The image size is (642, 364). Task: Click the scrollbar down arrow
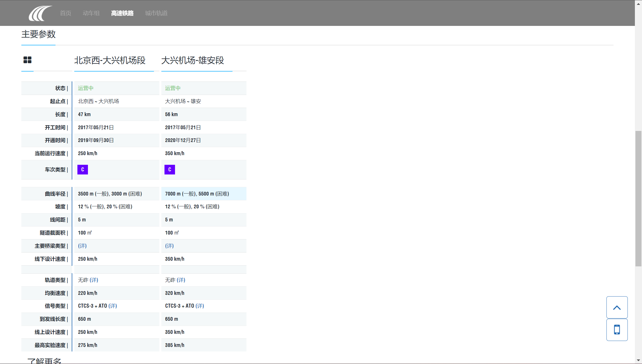pyautogui.click(x=638, y=360)
